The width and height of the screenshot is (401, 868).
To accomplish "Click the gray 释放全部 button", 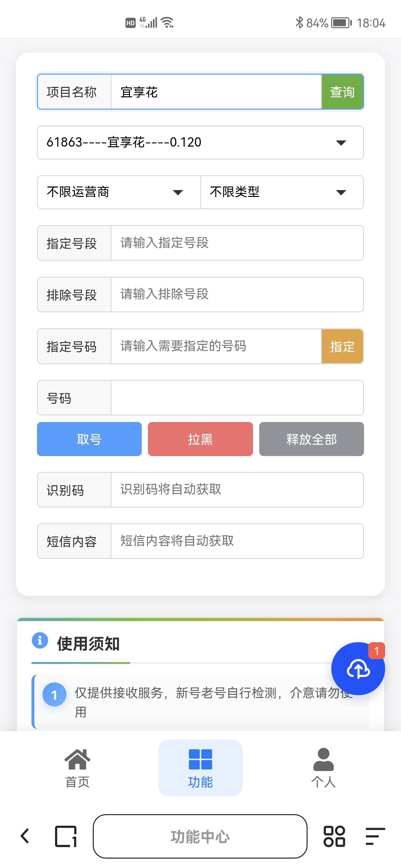I will tap(311, 439).
